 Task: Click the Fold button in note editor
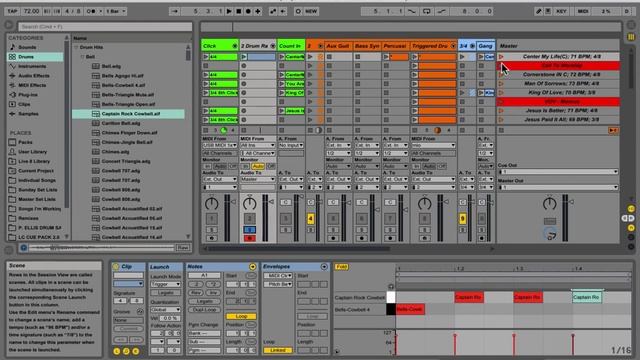(x=341, y=267)
